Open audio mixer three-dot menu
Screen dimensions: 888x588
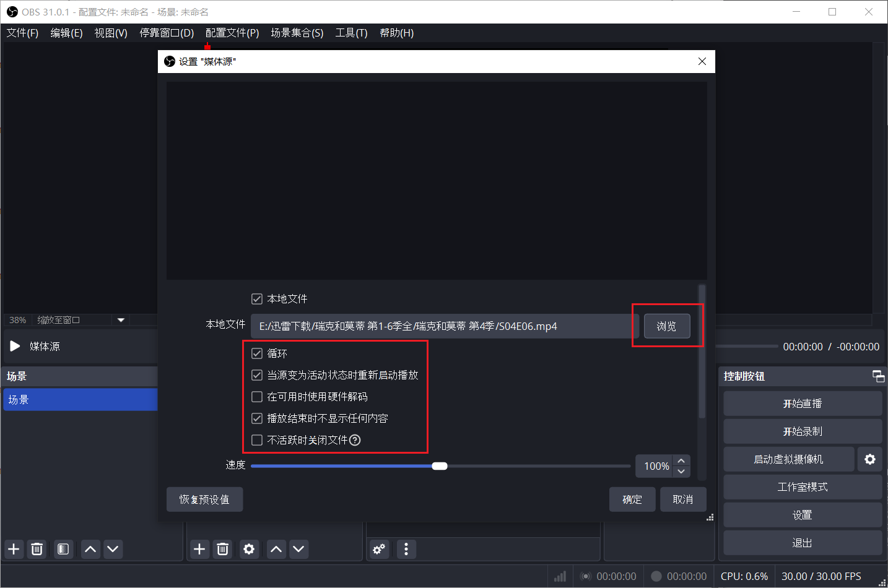(x=406, y=549)
